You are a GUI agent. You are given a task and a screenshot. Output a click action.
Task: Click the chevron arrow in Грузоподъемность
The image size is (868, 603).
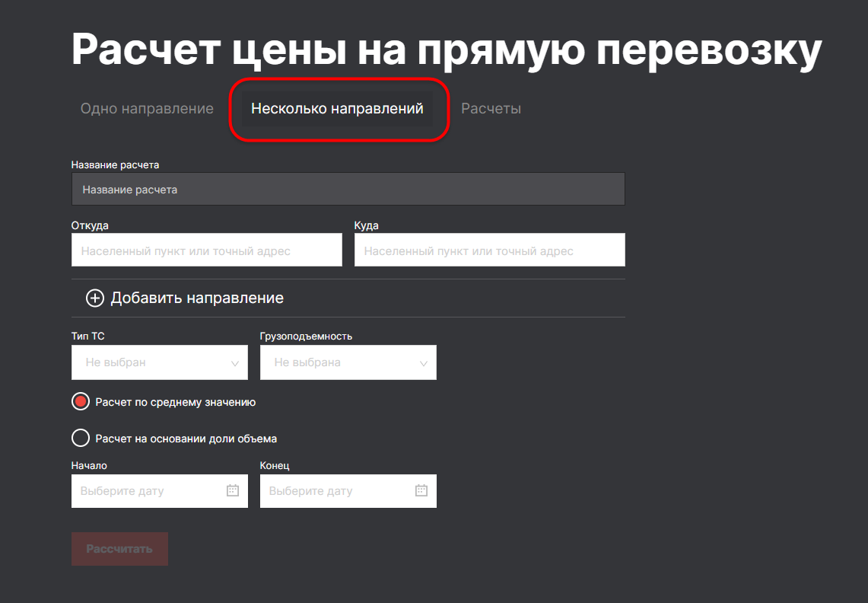point(424,363)
